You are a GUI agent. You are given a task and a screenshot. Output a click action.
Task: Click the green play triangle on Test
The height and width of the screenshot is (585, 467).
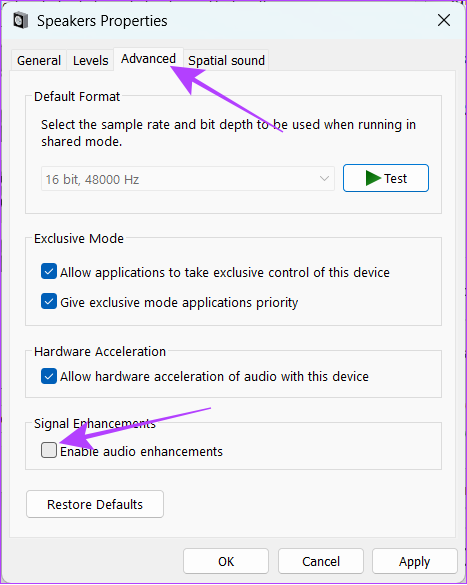click(x=373, y=178)
